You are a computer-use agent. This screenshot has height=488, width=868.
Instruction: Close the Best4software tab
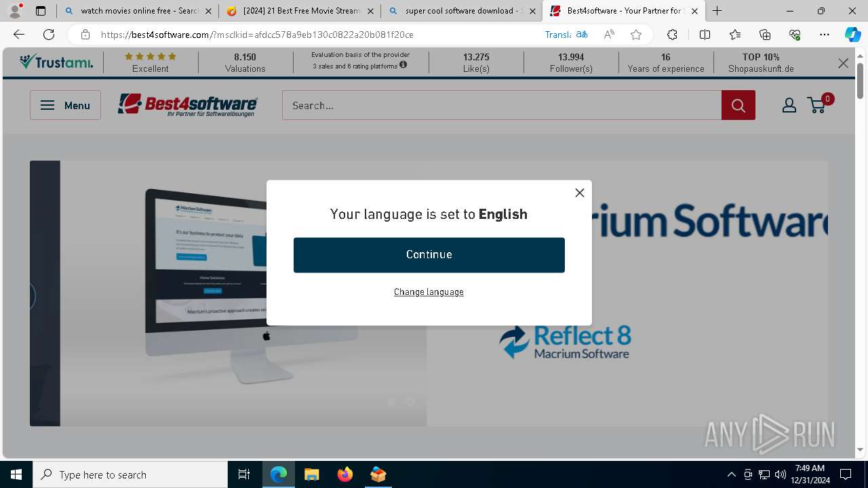pyautogui.click(x=694, y=11)
